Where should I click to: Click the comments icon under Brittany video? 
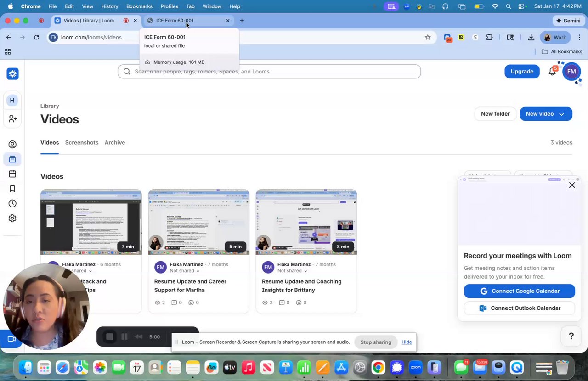coord(282,303)
